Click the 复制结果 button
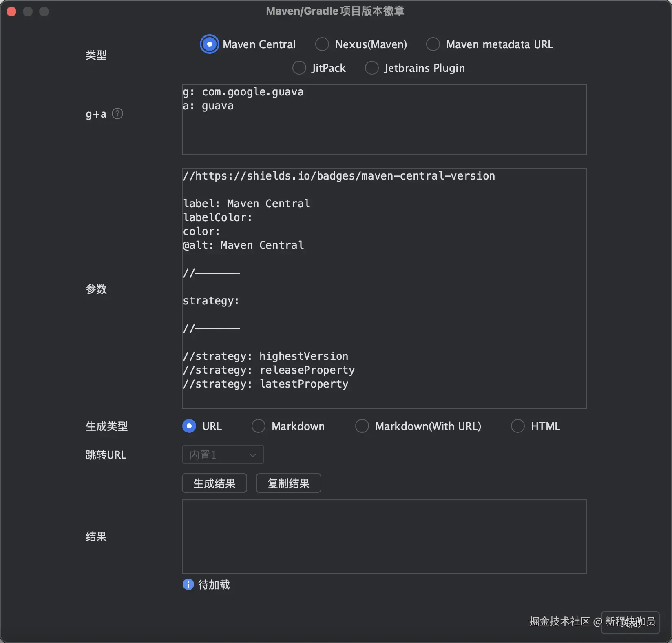Viewport: 672px width, 643px height. point(288,483)
